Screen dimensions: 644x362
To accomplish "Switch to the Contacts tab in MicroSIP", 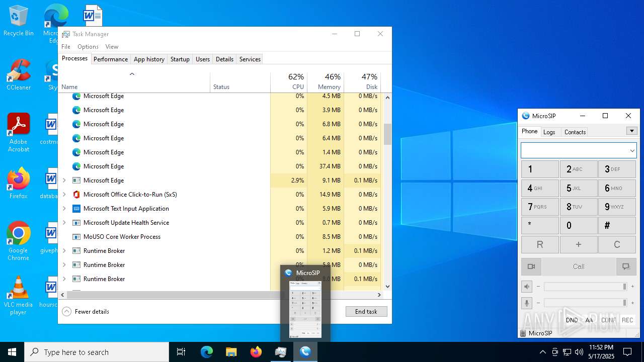I will 575,132.
